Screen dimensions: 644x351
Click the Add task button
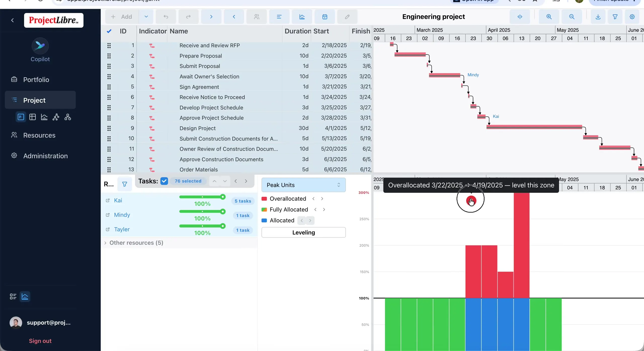tap(122, 17)
